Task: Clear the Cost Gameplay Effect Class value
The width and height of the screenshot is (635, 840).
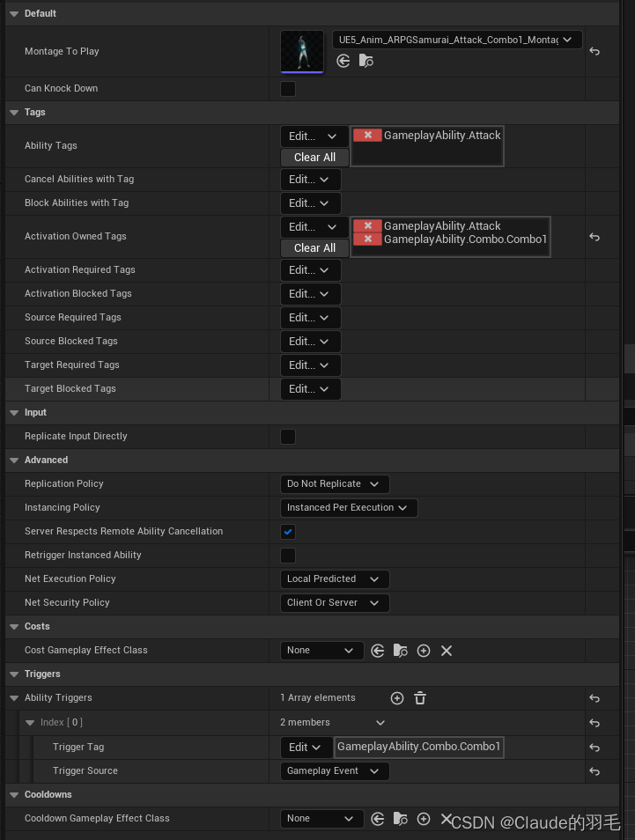Action: pos(447,651)
